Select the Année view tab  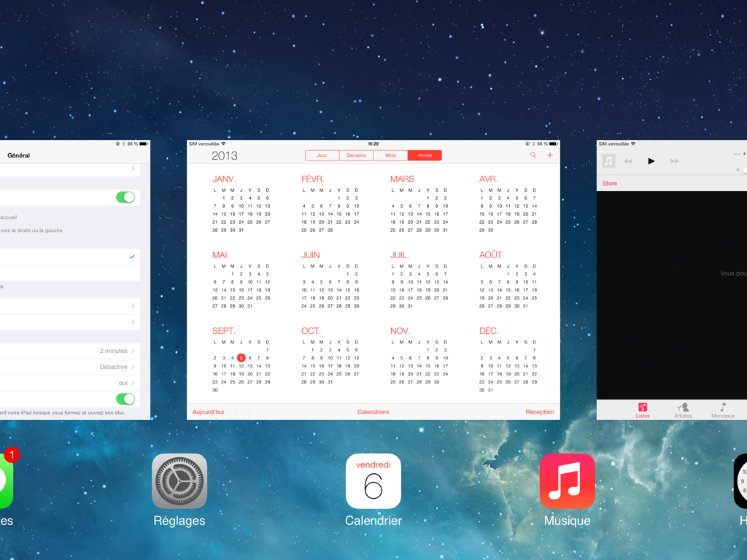[x=425, y=155]
